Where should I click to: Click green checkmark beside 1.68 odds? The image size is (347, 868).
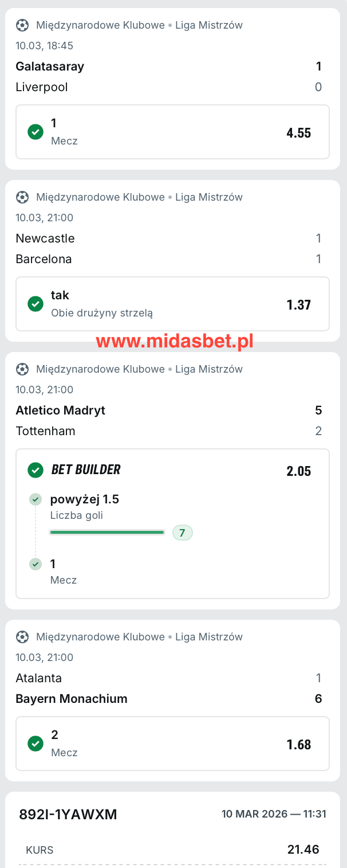[x=36, y=744]
